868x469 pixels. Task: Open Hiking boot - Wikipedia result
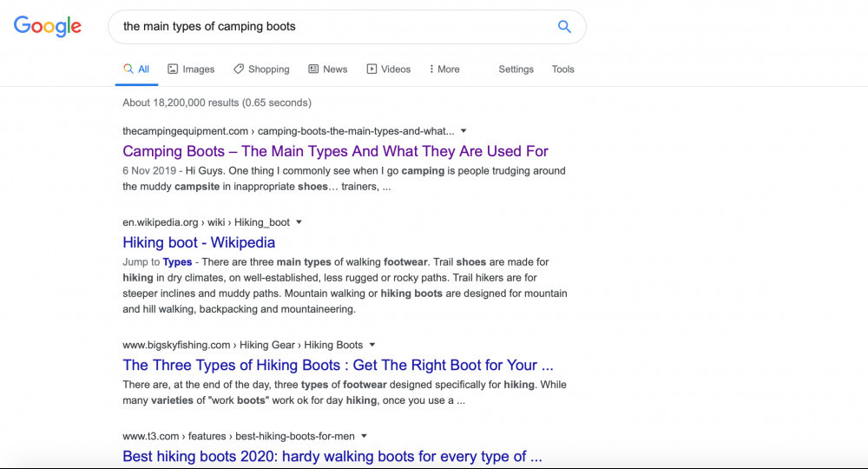(199, 242)
